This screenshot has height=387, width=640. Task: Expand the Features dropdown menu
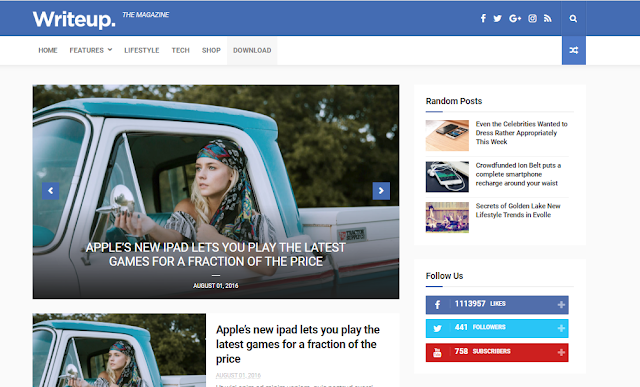91,50
